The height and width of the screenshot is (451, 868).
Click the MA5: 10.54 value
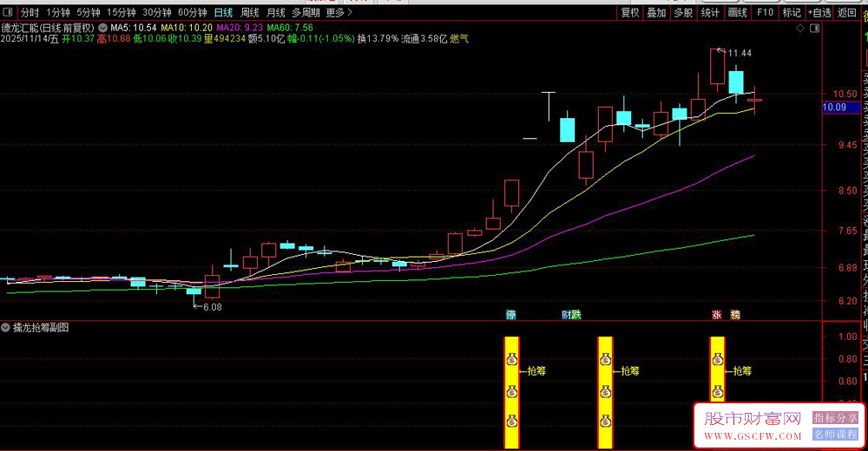134,27
